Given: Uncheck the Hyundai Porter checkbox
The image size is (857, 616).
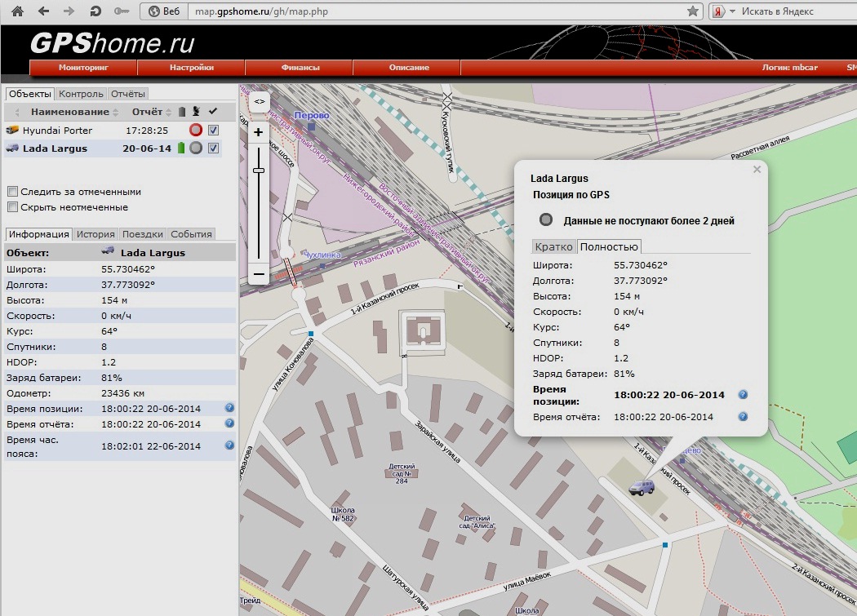Looking at the screenshot, I should pos(213,131).
